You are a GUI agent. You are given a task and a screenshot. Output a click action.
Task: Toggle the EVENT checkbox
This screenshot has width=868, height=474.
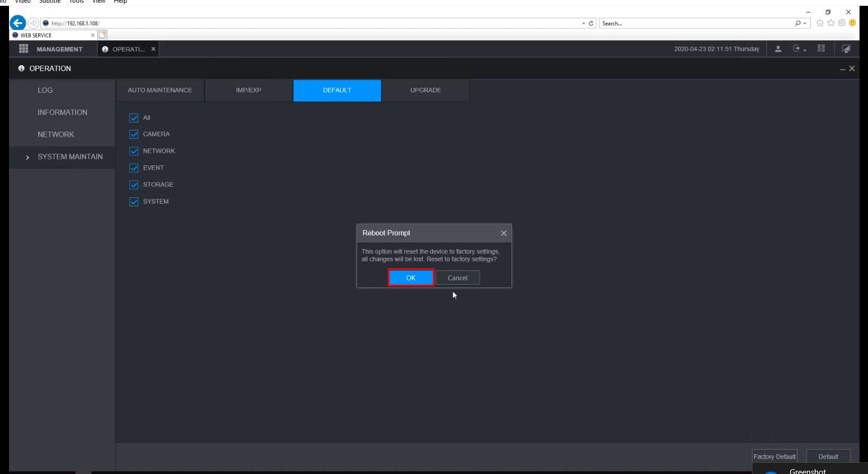coord(134,168)
